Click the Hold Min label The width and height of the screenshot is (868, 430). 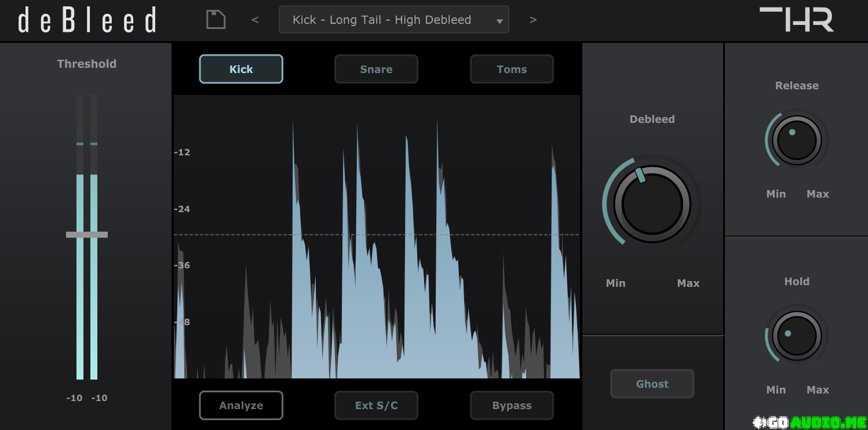[776, 389]
